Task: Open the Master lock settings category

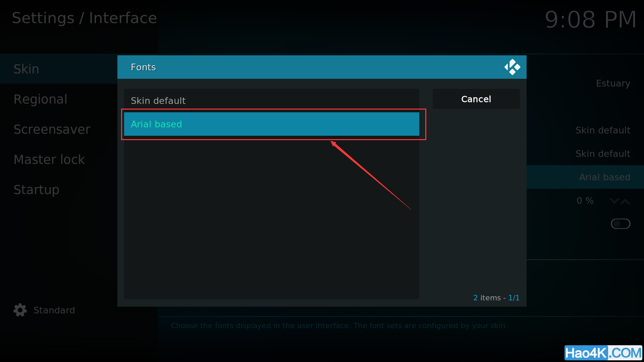Action: [x=59, y=159]
